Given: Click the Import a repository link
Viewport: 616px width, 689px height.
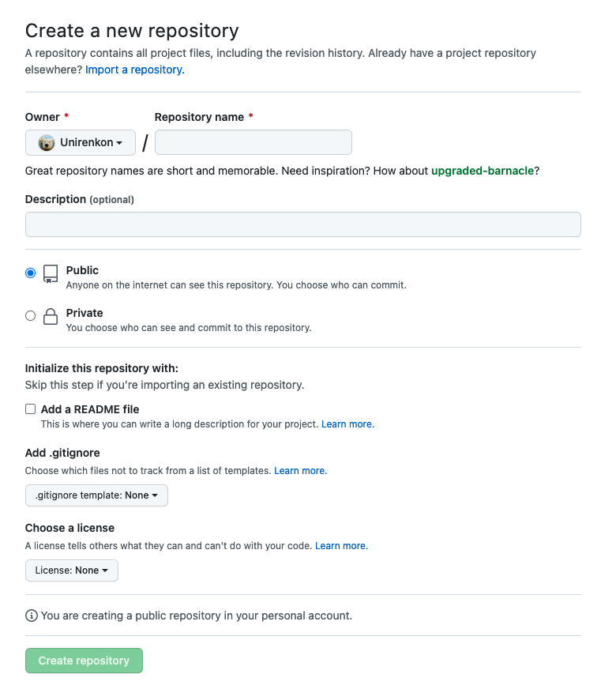Looking at the screenshot, I should point(135,70).
